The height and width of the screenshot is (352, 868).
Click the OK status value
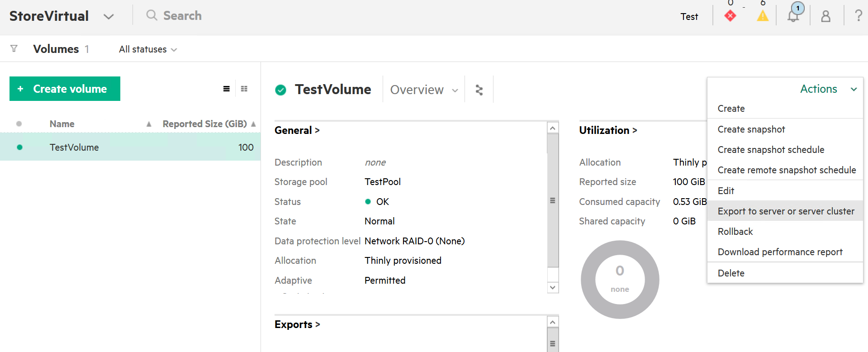coord(383,202)
